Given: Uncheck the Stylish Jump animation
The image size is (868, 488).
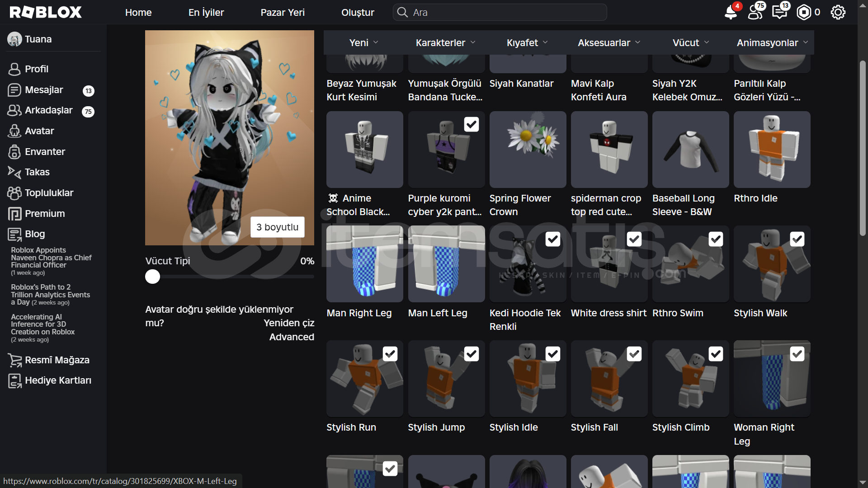Looking at the screenshot, I should pyautogui.click(x=471, y=354).
